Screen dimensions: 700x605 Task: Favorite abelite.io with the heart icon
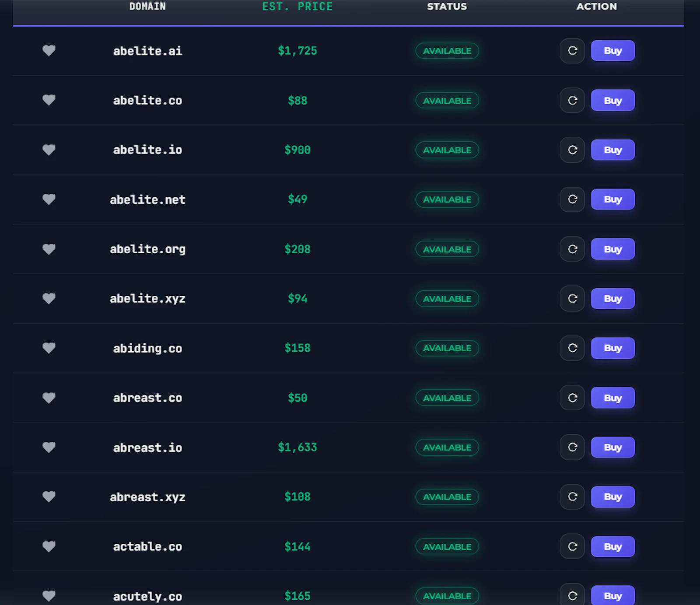tap(49, 150)
